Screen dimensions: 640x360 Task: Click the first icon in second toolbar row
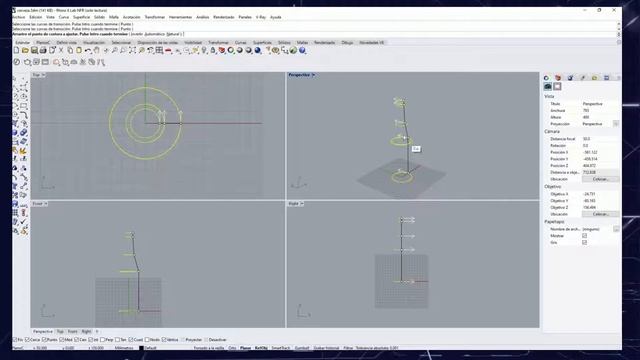[17, 62]
